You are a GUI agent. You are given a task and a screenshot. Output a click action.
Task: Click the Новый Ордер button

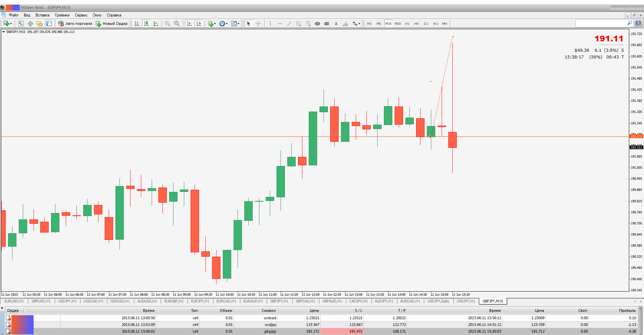pos(112,24)
